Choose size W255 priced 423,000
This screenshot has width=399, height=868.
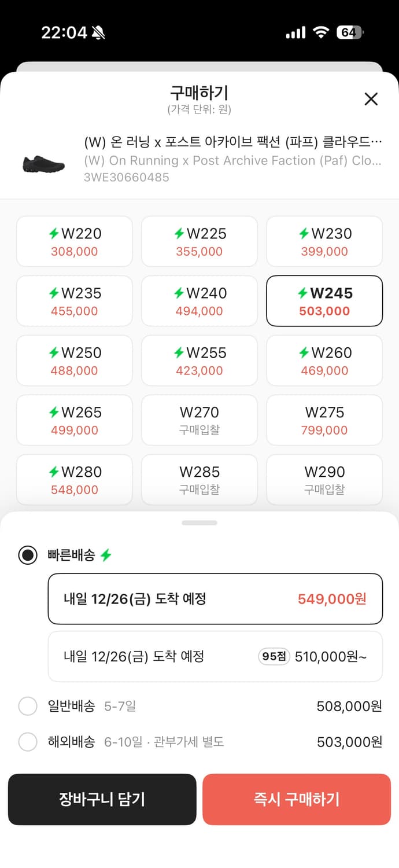(x=199, y=360)
